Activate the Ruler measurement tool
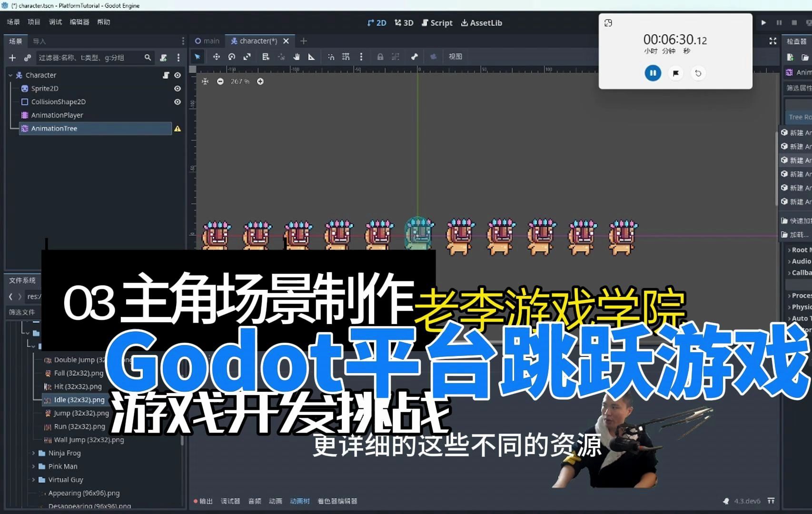812x514 pixels. (x=311, y=57)
